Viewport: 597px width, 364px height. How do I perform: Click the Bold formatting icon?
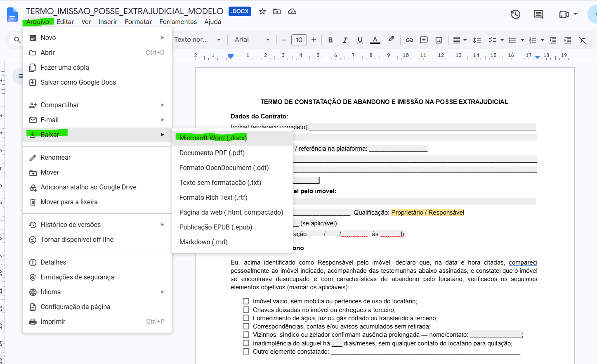[x=330, y=40]
